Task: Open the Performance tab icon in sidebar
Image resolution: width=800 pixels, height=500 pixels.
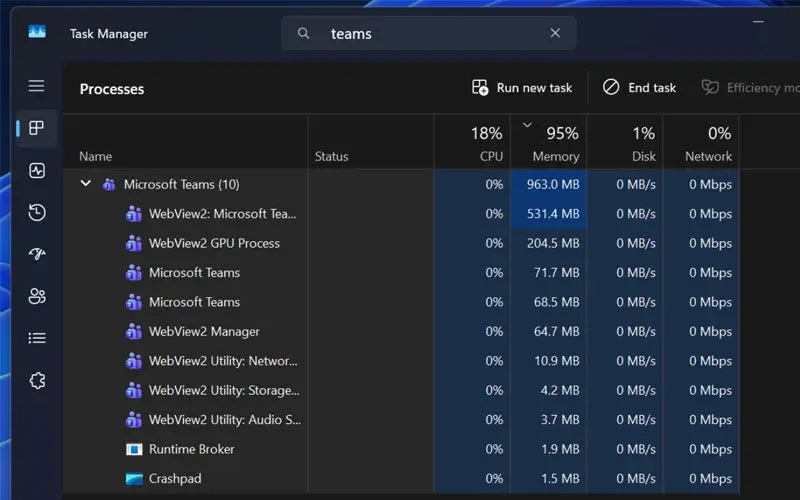Action: point(37,170)
